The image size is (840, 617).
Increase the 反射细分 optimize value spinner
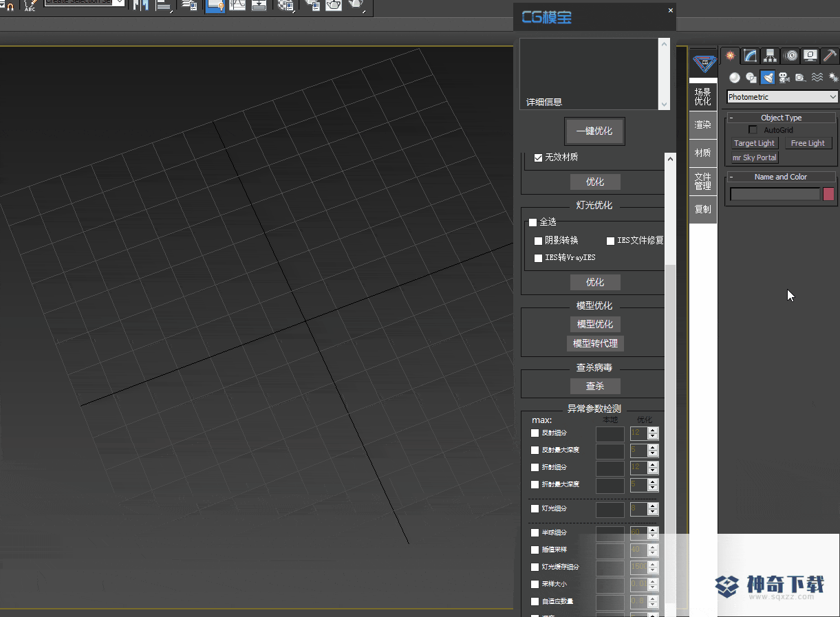(653, 430)
